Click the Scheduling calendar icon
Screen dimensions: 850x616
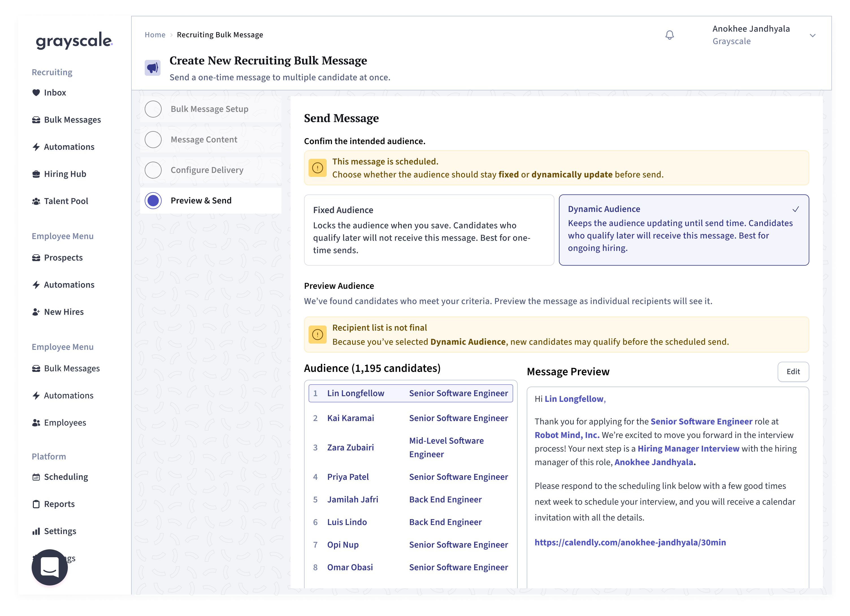(x=36, y=477)
